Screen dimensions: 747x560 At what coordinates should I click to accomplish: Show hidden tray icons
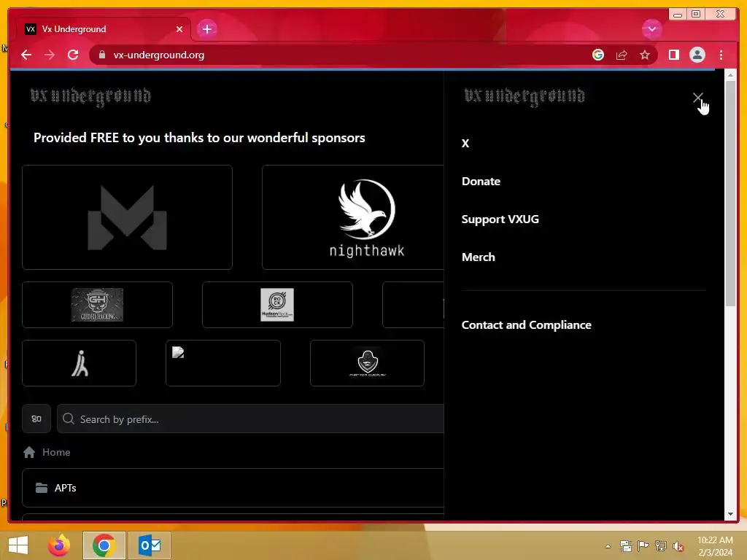point(608,546)
